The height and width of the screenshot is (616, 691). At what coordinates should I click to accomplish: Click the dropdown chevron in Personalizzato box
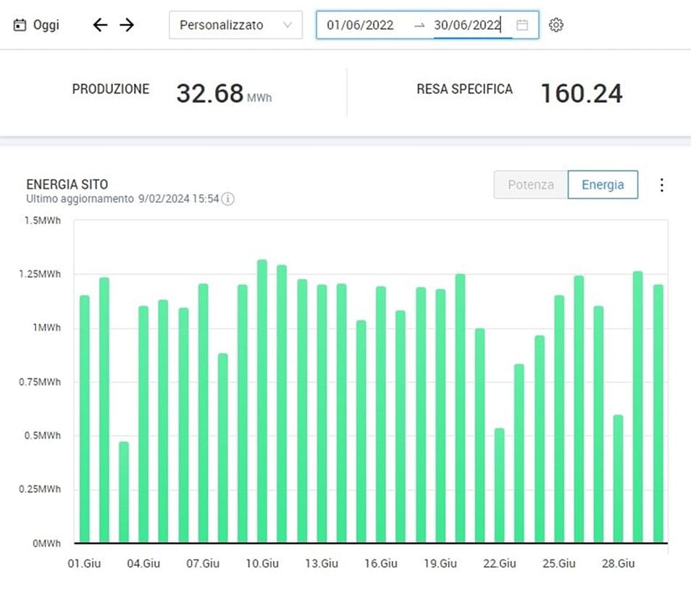click(288, 25)
